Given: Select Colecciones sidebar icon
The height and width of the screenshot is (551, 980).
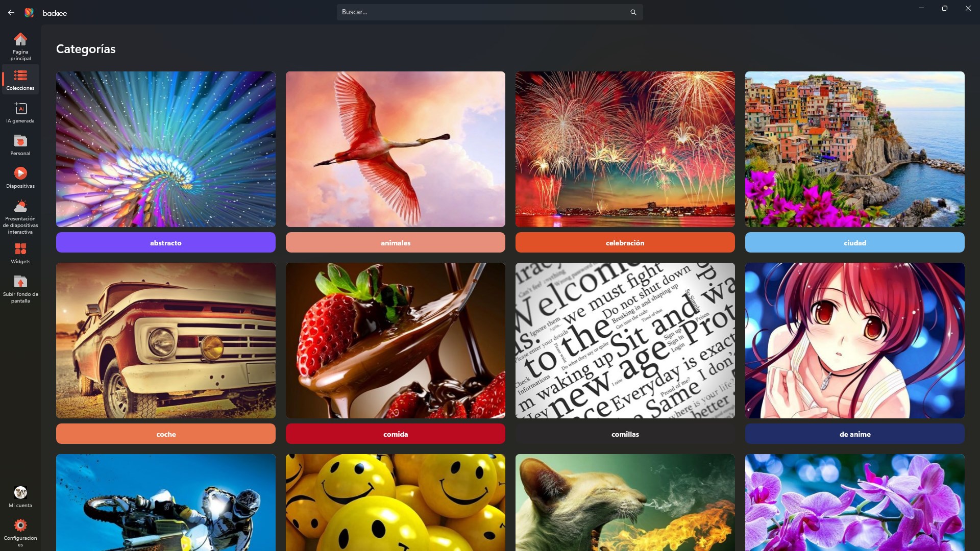Looking at the screenshot, I should (x=20, y=77).
